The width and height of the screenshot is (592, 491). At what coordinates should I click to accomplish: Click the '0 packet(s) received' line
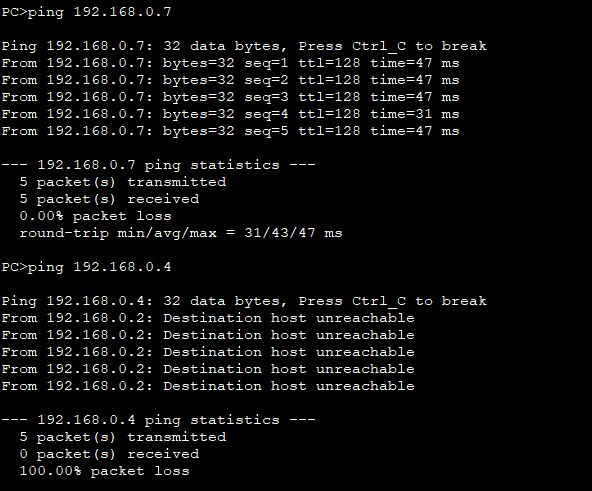[109, 454]
